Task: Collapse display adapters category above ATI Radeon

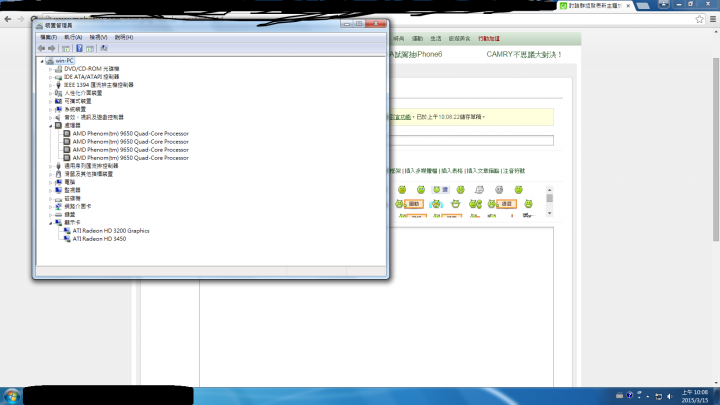Action: point(51,223)
